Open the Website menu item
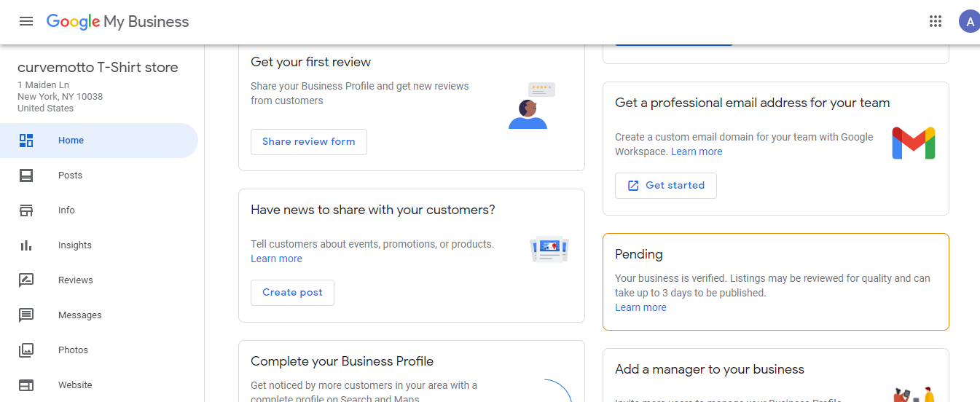 [x=75, y=385]
